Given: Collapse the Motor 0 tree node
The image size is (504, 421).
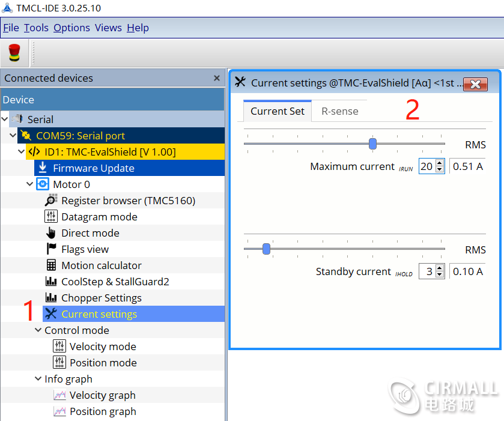Looking at the screenshot, I should 30,184.
